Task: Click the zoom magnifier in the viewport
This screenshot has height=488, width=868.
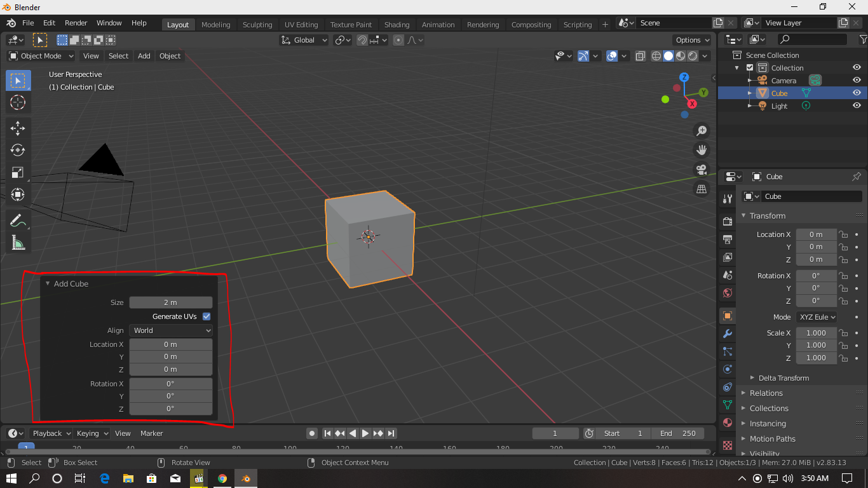Action: click(702, 130)
